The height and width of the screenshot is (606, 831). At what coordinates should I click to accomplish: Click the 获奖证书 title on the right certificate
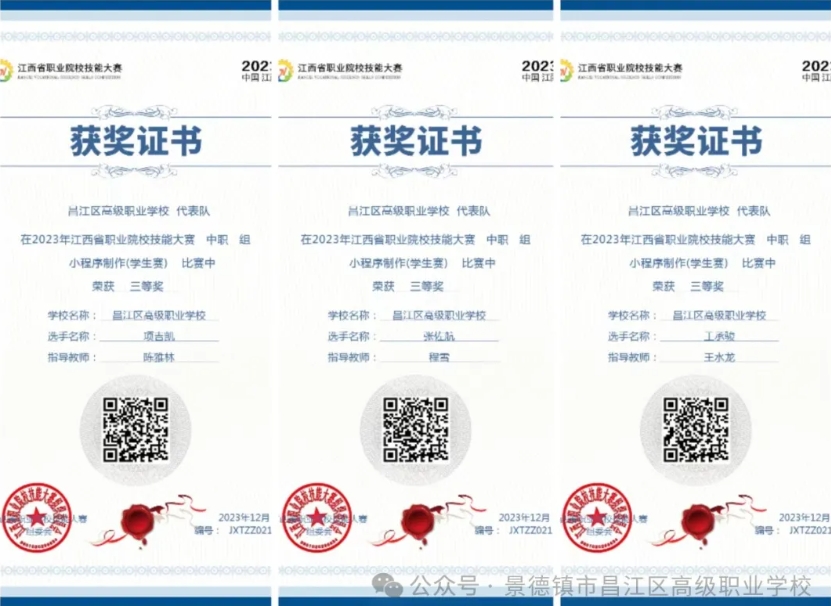coord(696,141)
